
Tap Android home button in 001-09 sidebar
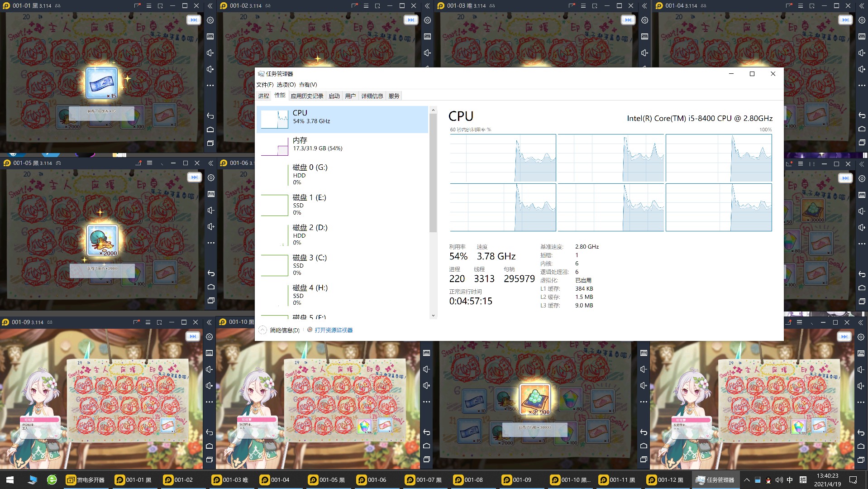point(210,446)
